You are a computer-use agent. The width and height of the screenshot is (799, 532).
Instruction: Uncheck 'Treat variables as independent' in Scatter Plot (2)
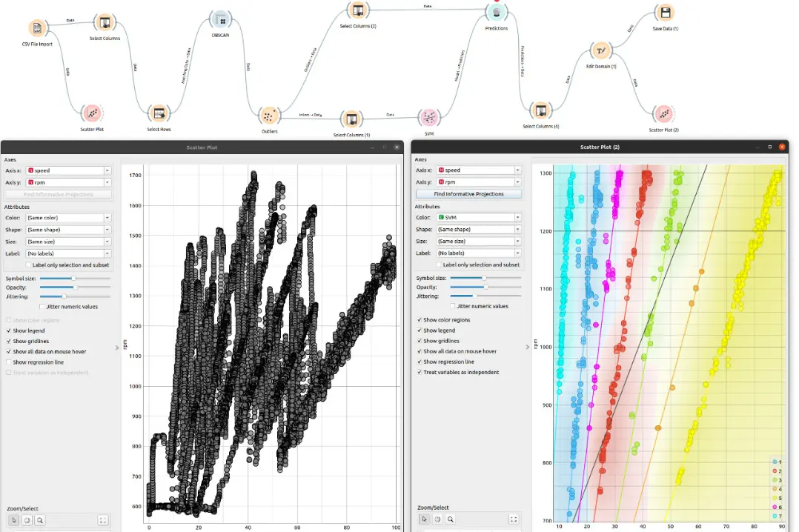point(420,372)
